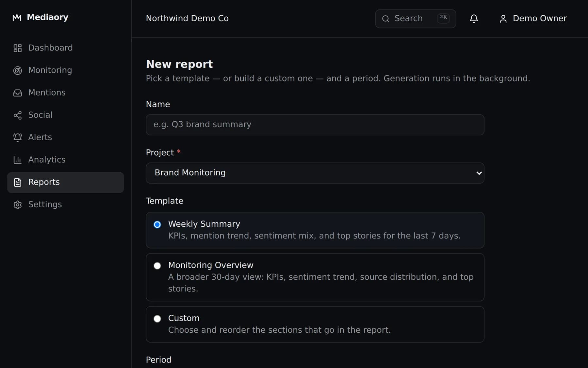588x368 pixels.
Task: Click the Monitoring radar icon
Action: [18, 70]
